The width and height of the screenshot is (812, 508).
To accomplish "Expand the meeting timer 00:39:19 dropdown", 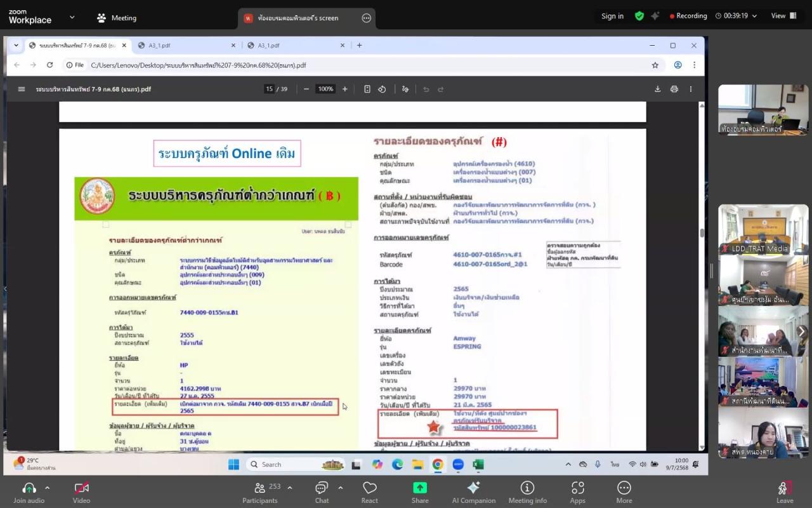I will pos(754,16).
